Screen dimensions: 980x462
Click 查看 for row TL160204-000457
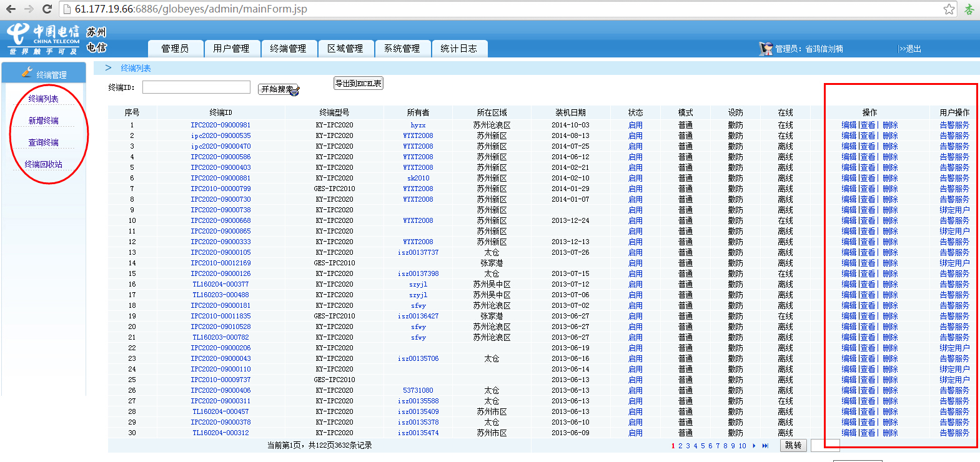point(868,411)
